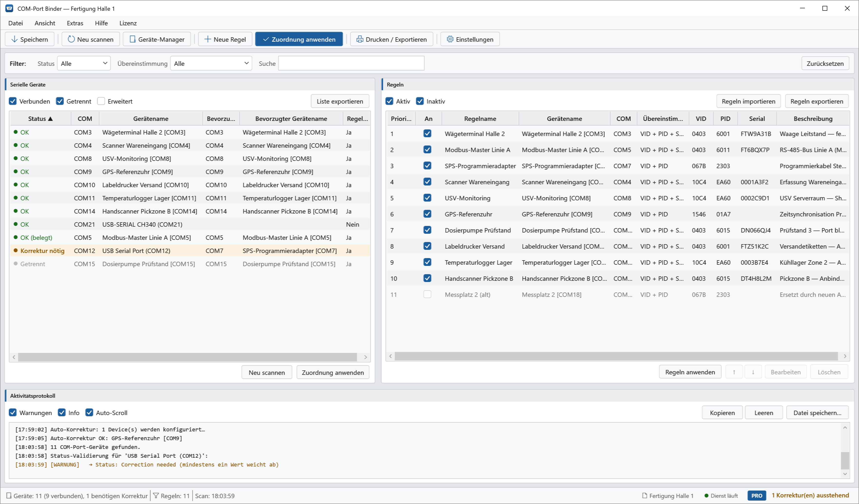The image size is (859, 504).
Task: Click Regeln importieren button
Action: click(749, 101)
